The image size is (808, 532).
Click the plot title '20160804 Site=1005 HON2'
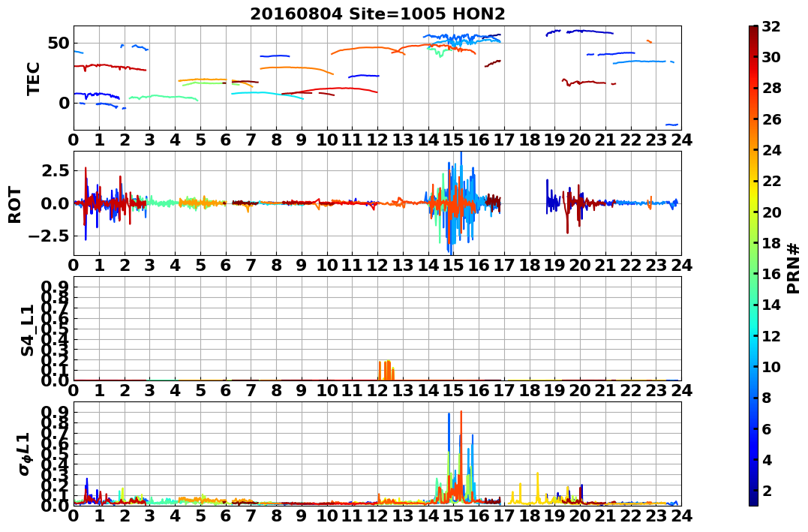pyautogui.click(x=377, y=14)
